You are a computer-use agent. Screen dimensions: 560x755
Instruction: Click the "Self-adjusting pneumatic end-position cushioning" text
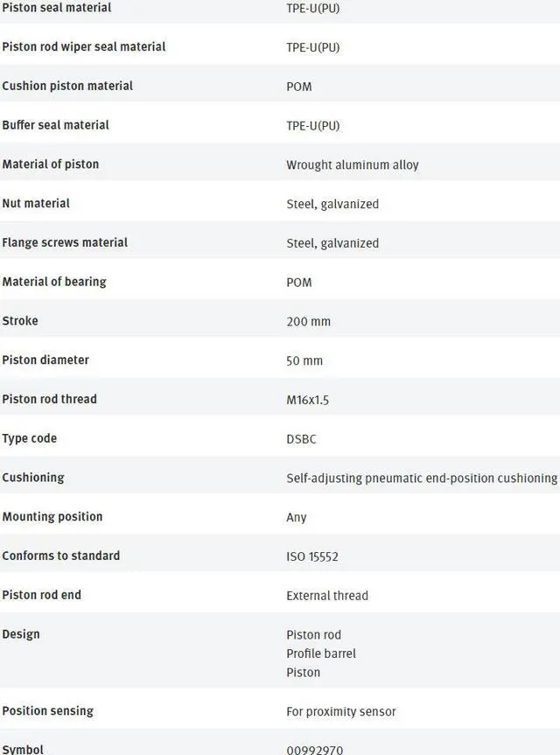[421, 478]
